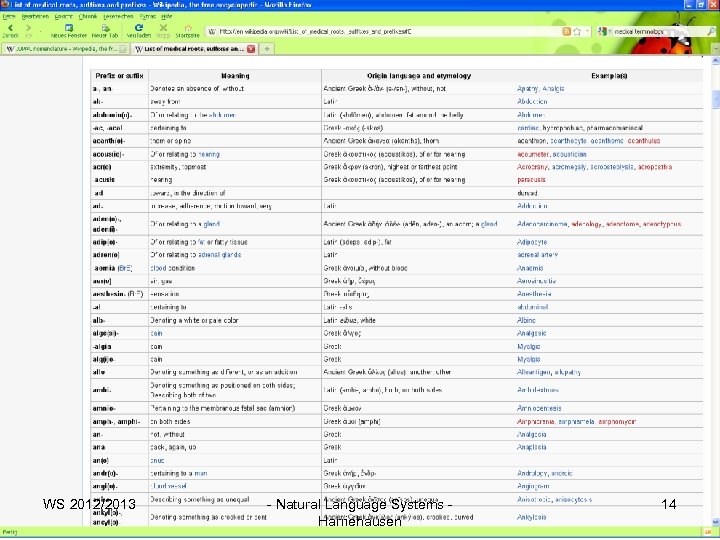720x540 pixels.
Task: Reload the page with Neu laden
Action: (139, 31)
